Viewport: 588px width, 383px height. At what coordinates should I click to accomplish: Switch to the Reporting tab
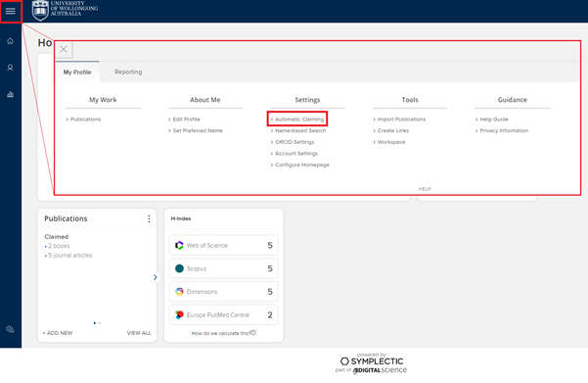pyautogui.click(x=128, y=72)
